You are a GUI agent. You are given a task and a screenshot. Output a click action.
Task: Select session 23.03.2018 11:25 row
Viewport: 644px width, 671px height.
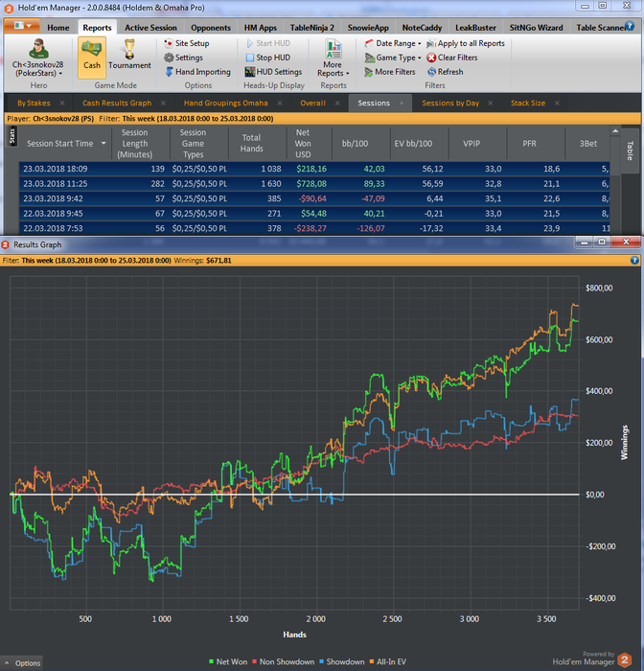click(x=314, y=184)
